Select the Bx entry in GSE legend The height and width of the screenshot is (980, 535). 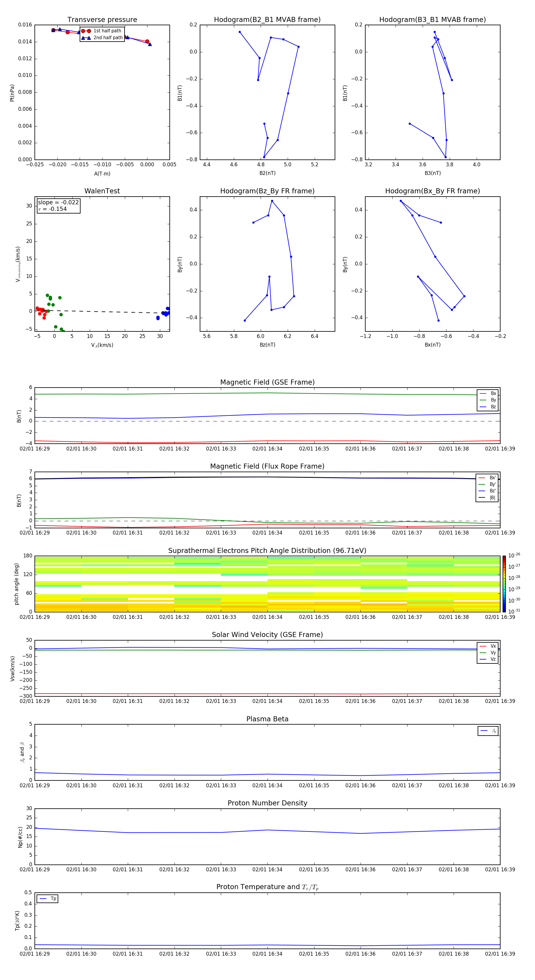(488, 393)
